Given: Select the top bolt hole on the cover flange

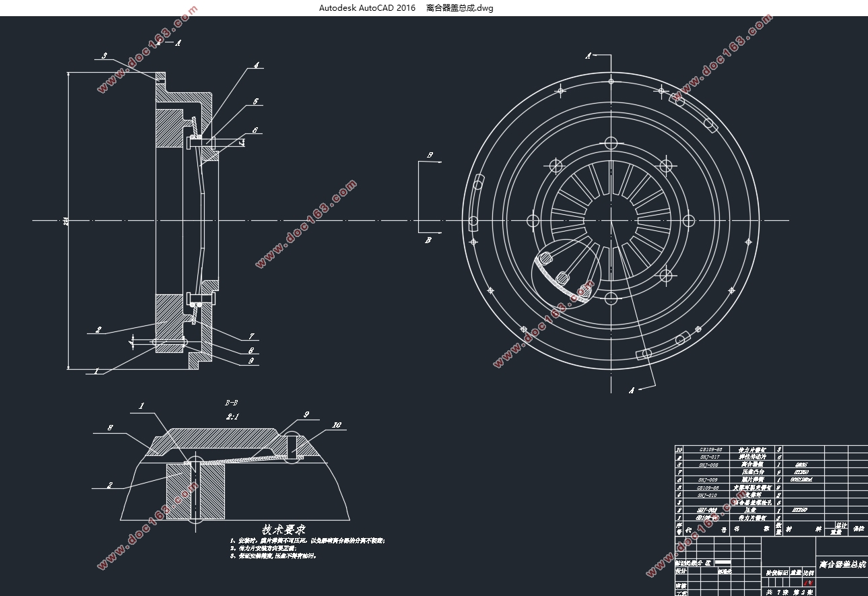Looking at the screenshot, I should click(611, 81).
